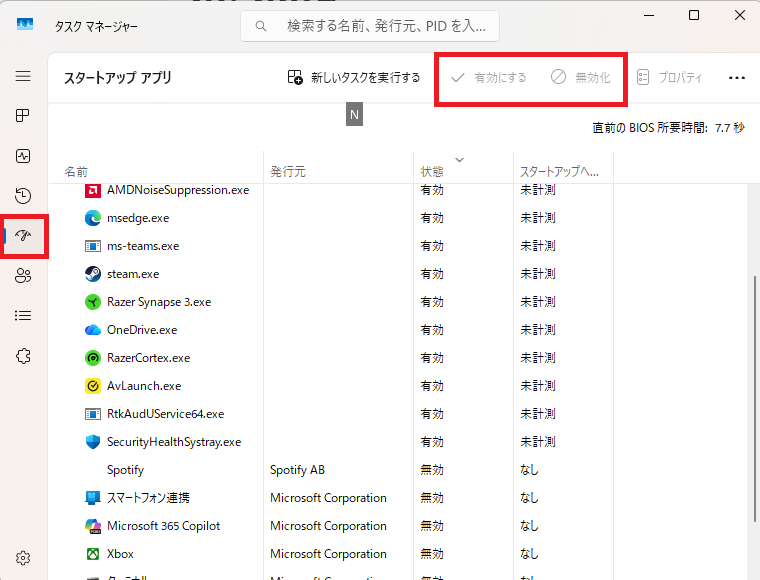The width and height of the screenshot is (760, 580).
Task: Click the 無効 status of Microsoft 365 Copilot row
Action: [432, 526]
